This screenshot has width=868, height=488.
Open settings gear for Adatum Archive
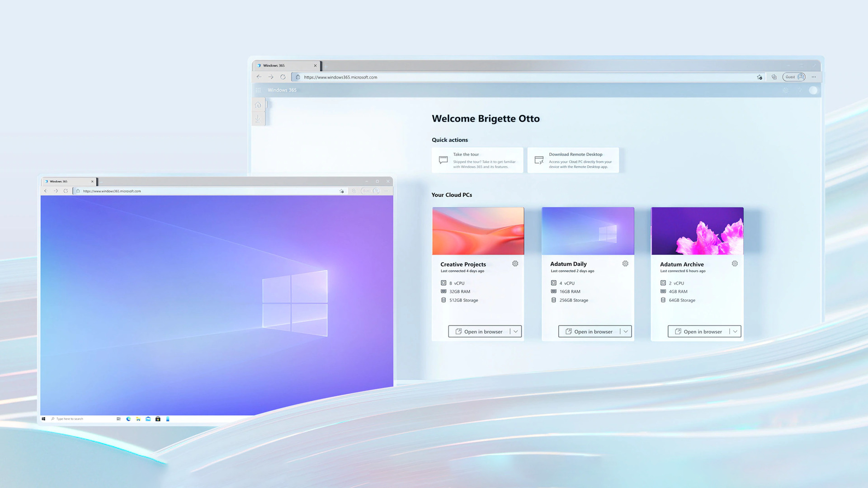point(735,263)
